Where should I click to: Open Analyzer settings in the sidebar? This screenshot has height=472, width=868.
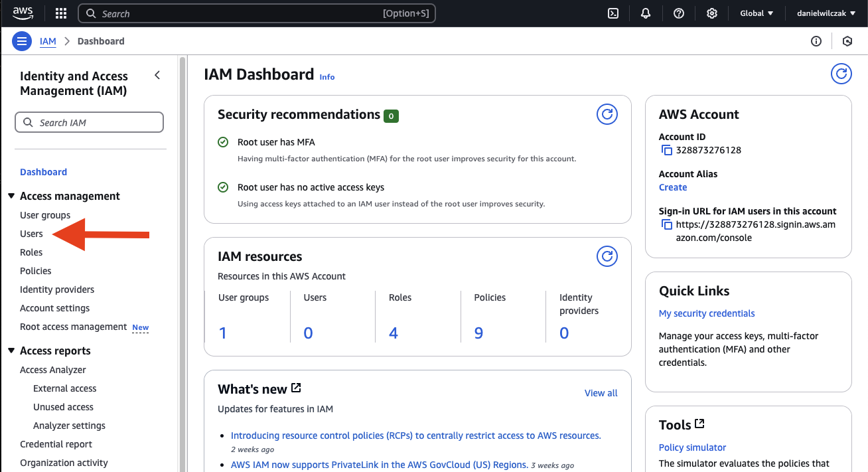pyautogui.click(x=70, y=426)
